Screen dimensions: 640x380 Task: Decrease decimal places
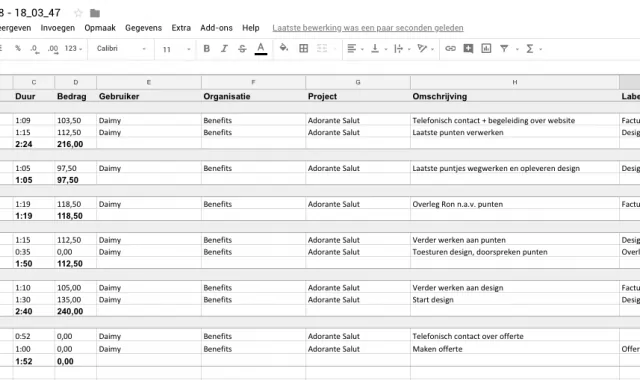34,49
